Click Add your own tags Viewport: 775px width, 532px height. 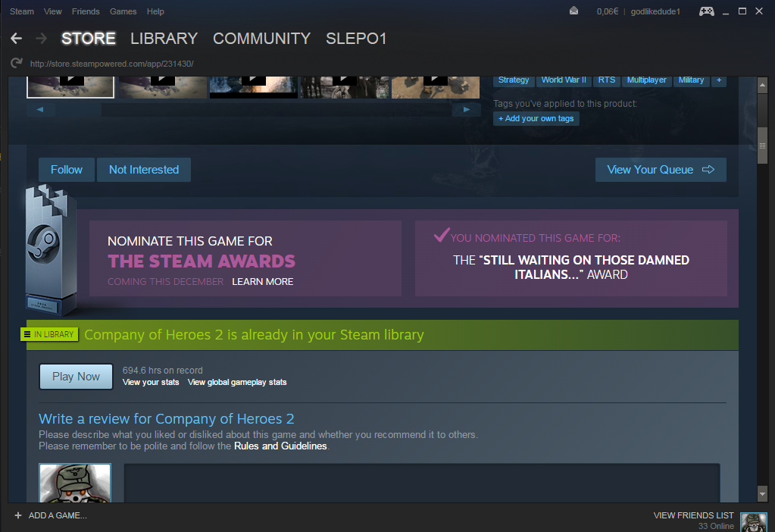click(x=536, y=119)
